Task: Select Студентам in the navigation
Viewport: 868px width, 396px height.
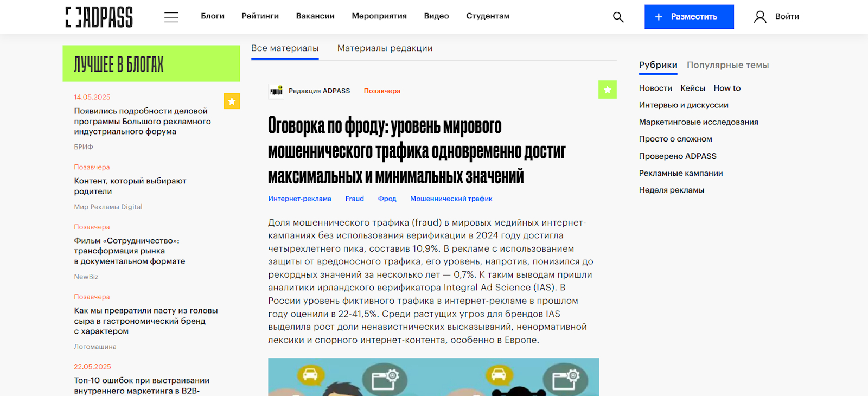Action: [x=488, y=16]
